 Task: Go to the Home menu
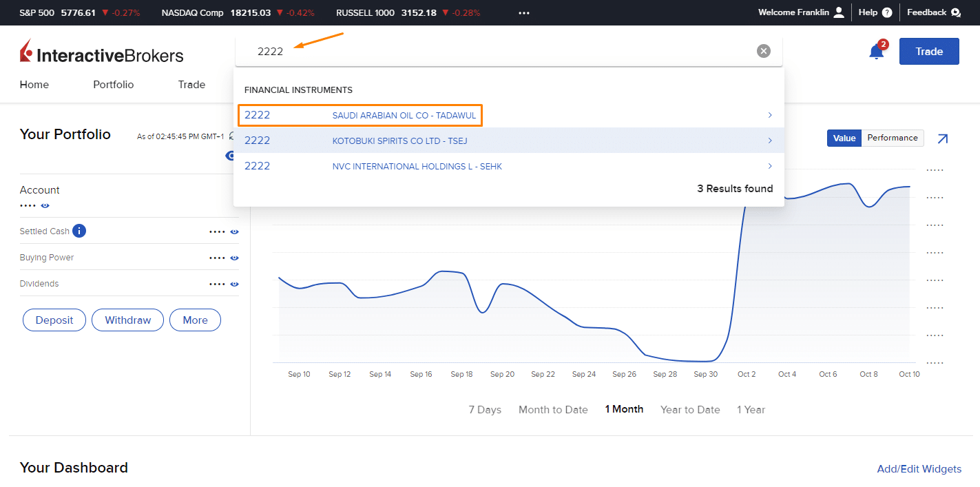(x=34, y=85)
